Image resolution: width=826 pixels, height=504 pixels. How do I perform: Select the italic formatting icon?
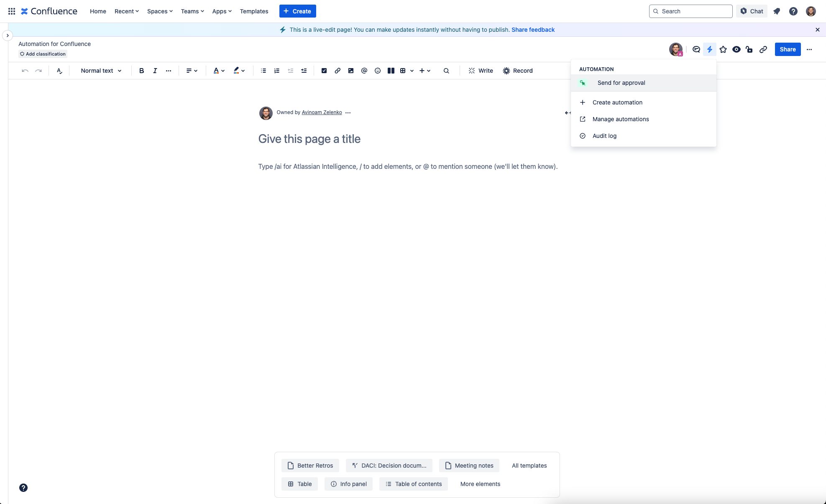point(155,71)
